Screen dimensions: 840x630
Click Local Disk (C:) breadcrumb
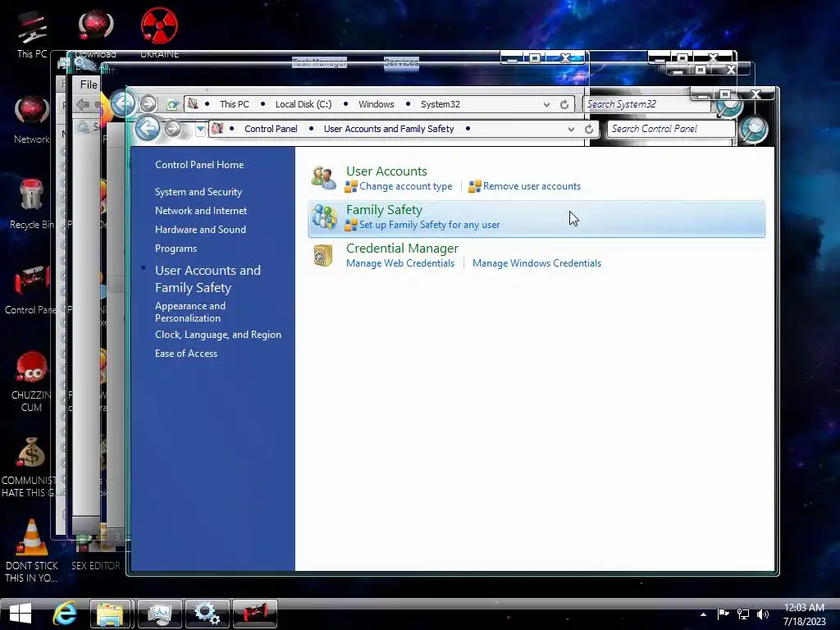(304, 104)
